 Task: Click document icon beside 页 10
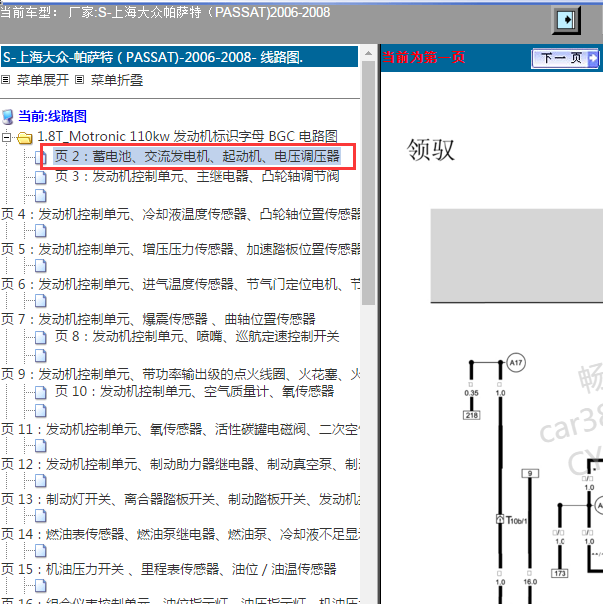click(40, 392)
